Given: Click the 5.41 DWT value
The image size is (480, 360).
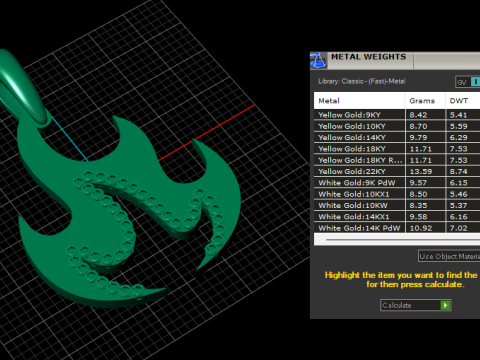Looking at the screenshot, I should (459, 115).
